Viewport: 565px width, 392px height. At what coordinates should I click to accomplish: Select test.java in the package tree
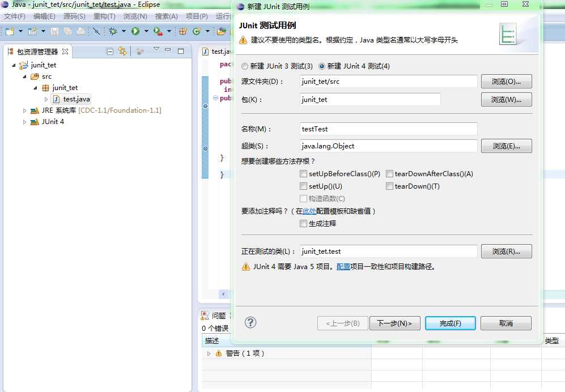[72, 99]
